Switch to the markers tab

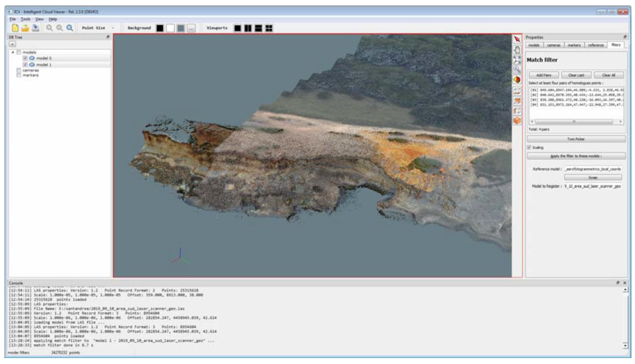click(x=574, y=45)
